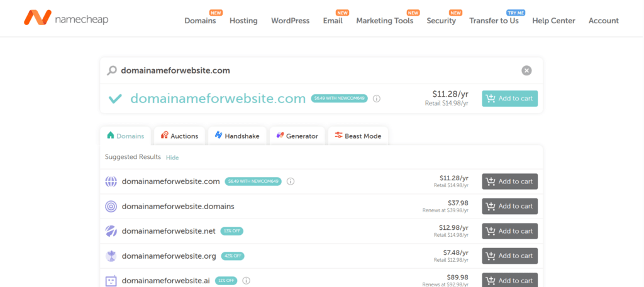Click the $12.98/yr price
The width and height of the screenshot is (644, 287).
[453, 227]
